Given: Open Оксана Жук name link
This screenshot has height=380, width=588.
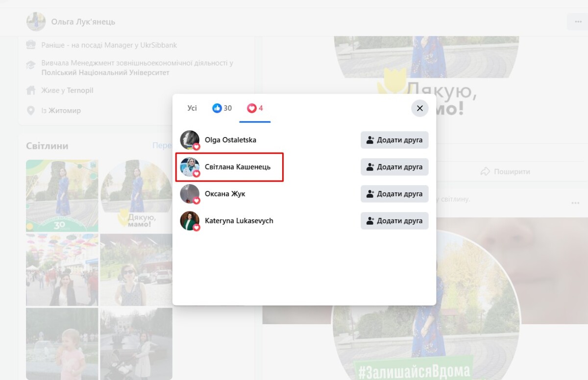Looking at the screenshot, I should [x=225, y=194].
